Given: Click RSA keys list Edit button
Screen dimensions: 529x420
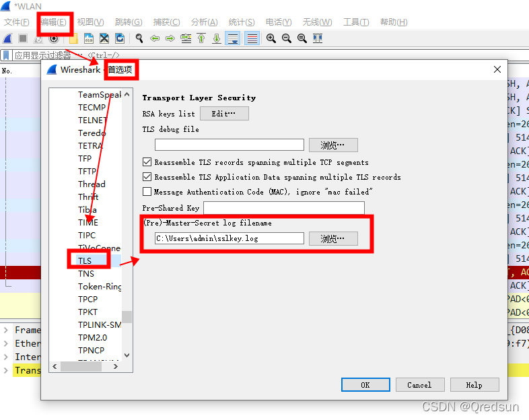Looking at the screenshot, I should pos(224,114).
